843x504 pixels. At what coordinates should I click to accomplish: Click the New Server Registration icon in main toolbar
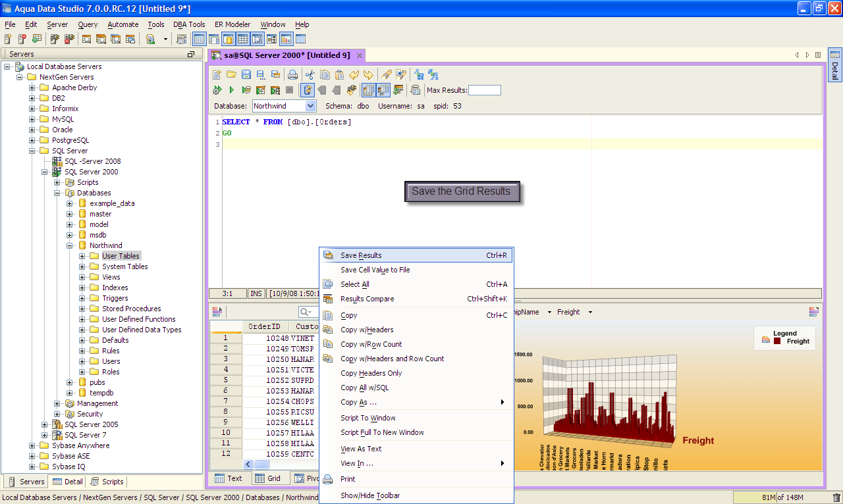[7, 39]
